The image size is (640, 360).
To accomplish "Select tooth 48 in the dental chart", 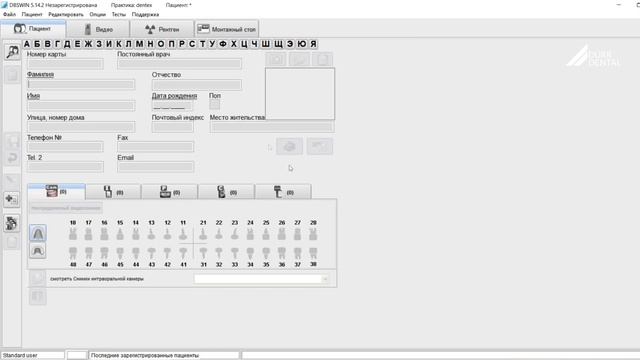I will (73, 253).
